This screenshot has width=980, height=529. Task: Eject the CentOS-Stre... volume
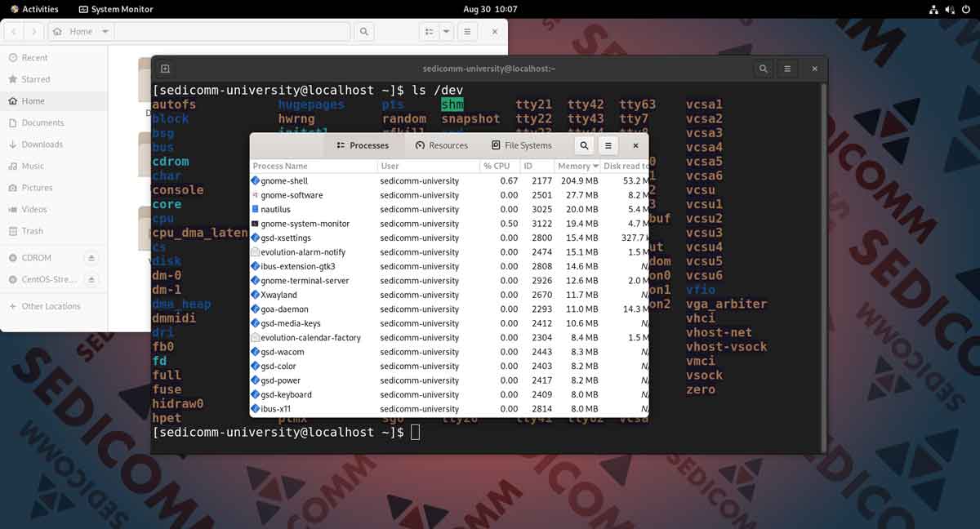coord(91,280)
